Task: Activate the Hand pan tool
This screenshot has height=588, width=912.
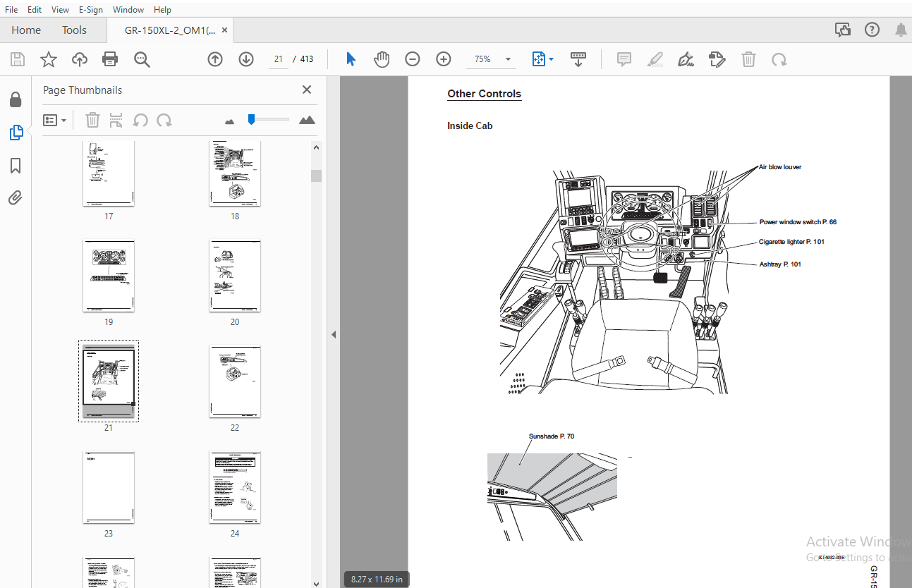Action: click(x=382, y=59)
